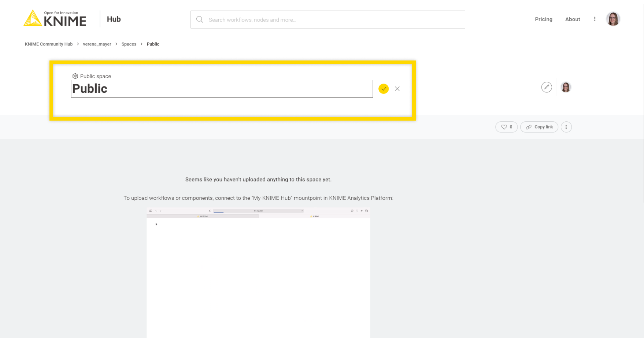Click the space owner avatar beside edit
The image size is (644, 338).
(x=566, y=87)
